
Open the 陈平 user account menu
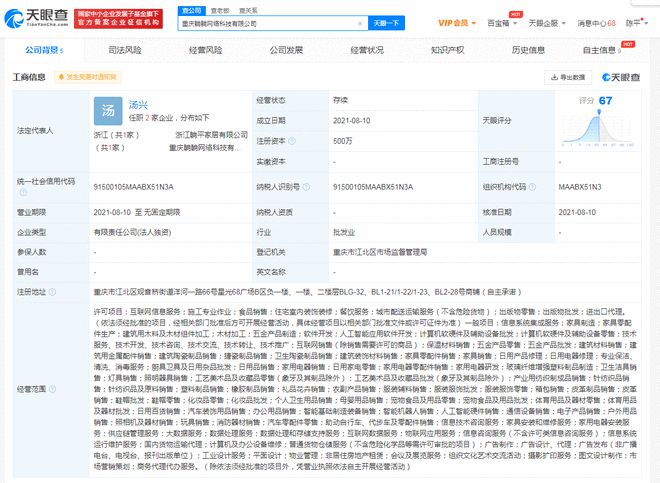(x=634, y=21)
